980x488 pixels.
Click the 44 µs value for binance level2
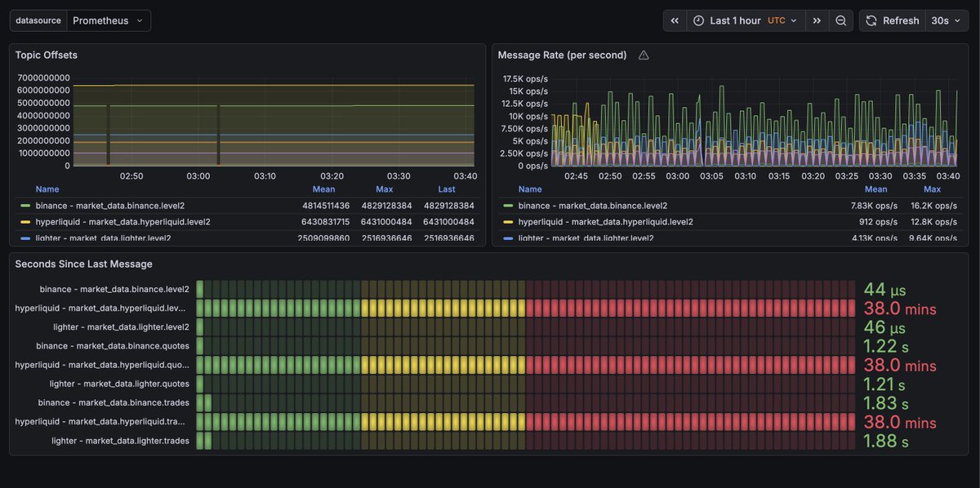click(x=885, y=290)
